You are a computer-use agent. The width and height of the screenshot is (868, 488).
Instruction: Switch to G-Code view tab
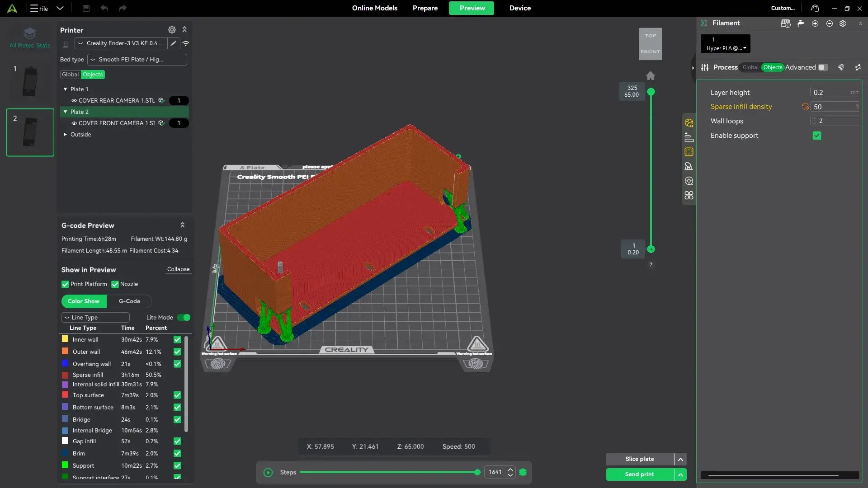(129, 301)
